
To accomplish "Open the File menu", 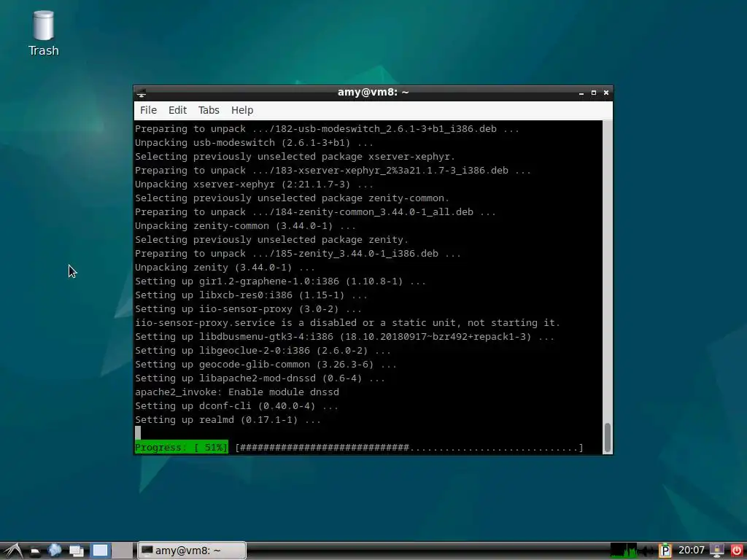I will point(148,110).
